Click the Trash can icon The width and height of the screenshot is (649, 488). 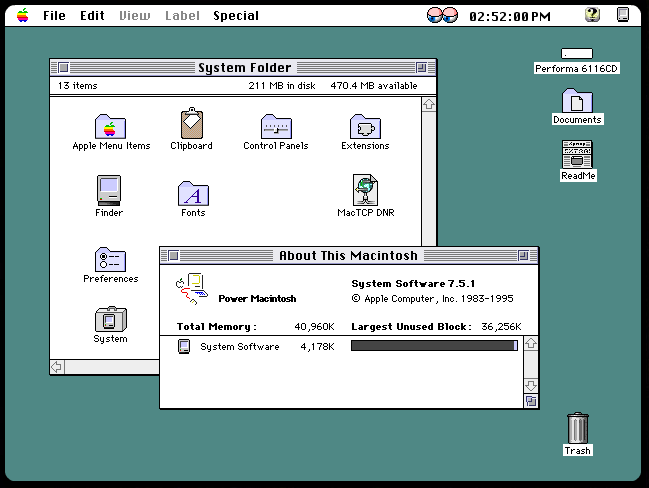tap(577, 428)
